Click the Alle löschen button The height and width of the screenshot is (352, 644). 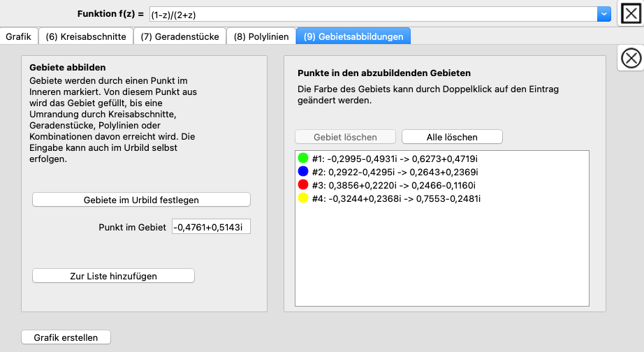(452, 137)
